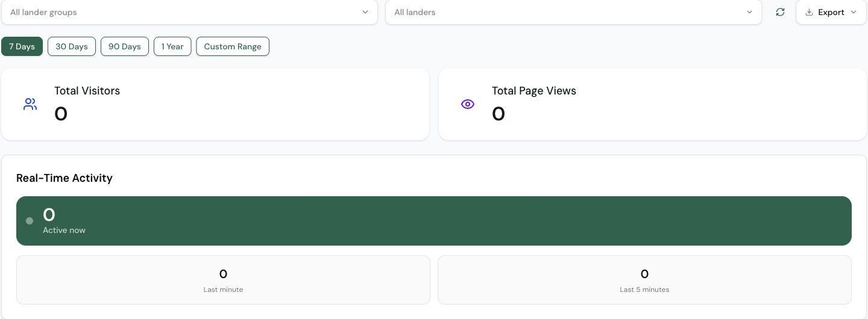Select the 7 Days range
The image size is (868, 319).
click(22, 46)
